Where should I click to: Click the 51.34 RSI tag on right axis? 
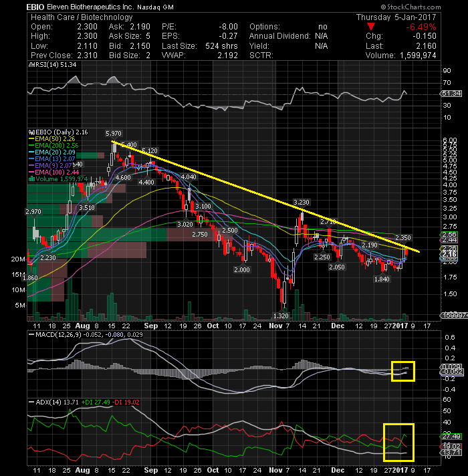tap(451, 94)
